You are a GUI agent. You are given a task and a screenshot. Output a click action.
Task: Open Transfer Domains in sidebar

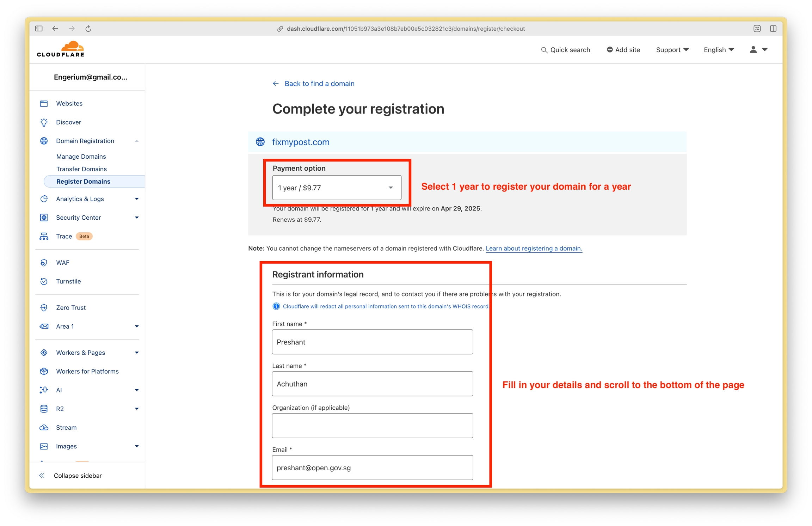(81, 169)
